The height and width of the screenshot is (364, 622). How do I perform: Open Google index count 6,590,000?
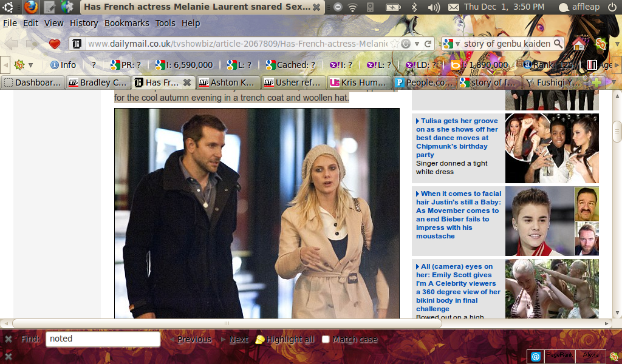(x=183, y=65)
